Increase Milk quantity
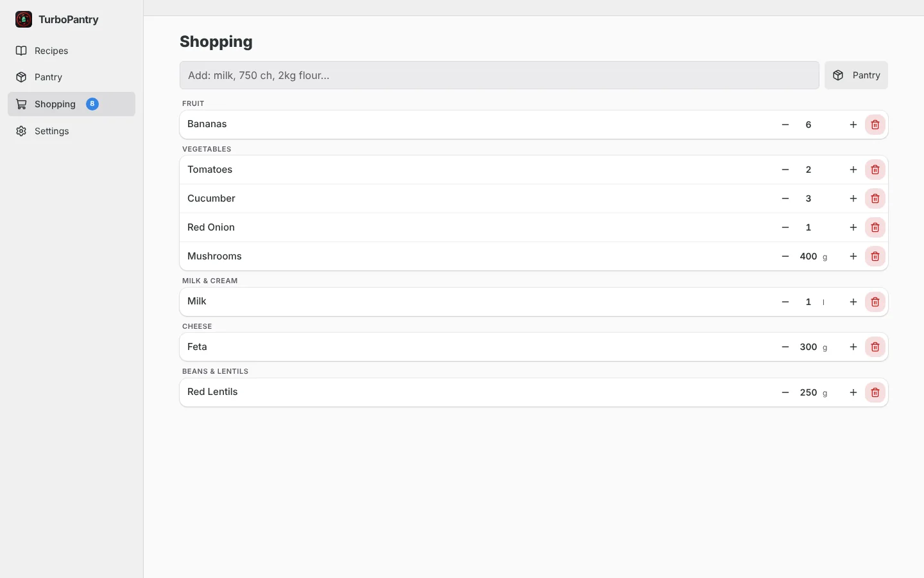This screenshot has height=578, width=924. click(x=853, y=302)
